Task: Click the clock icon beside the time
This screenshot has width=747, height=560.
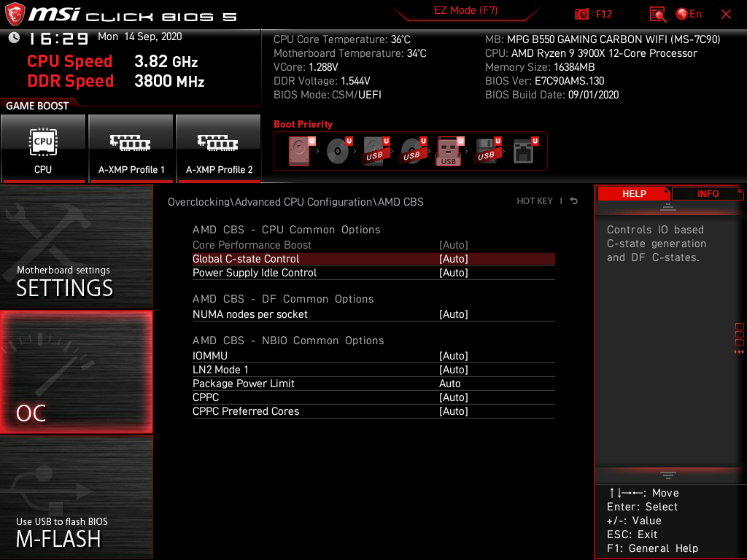Action: click(15, 38)
